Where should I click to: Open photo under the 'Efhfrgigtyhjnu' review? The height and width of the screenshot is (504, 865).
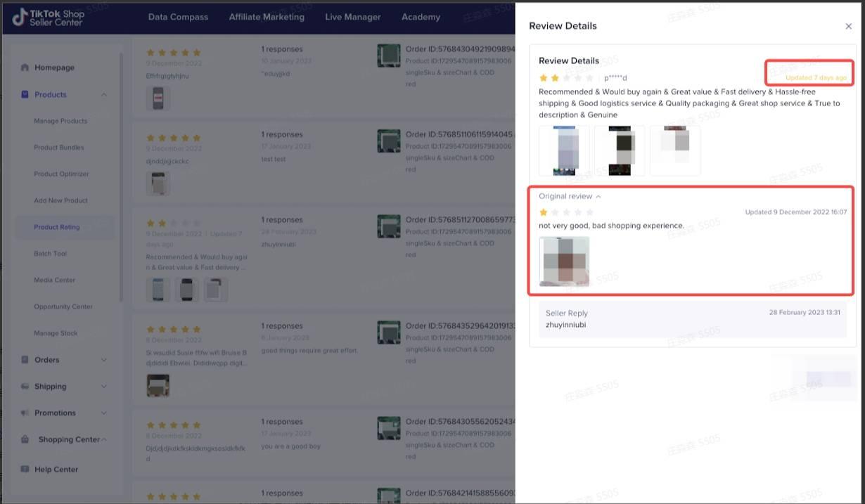click(x=158, y=98)
